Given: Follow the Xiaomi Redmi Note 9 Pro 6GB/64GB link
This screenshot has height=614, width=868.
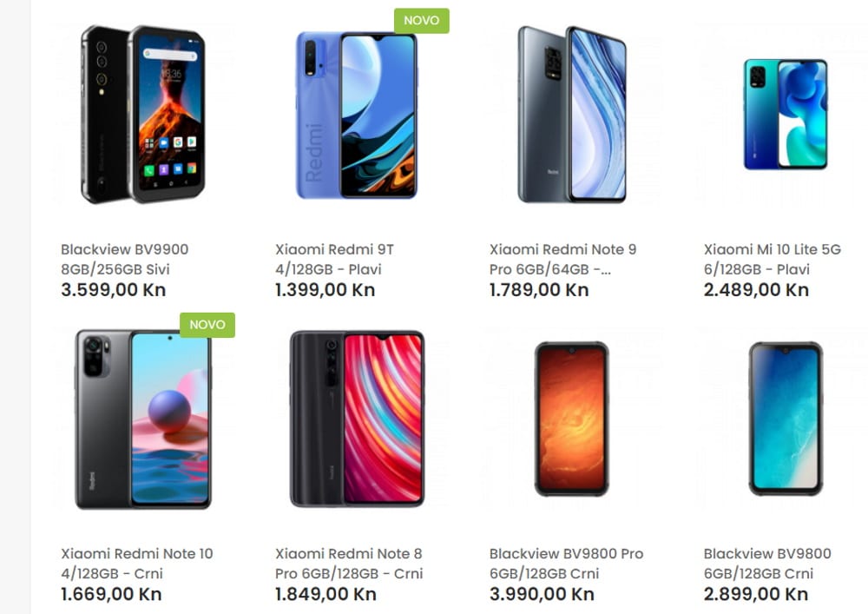Looking at the screenshot, I should [562, 259].
